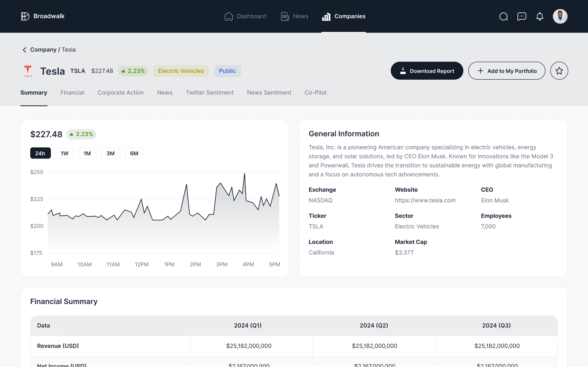Open the Corporate Action tab

coord(121,92)
